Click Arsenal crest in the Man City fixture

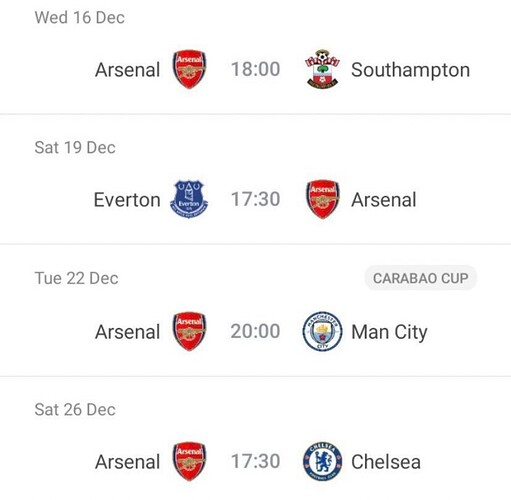(x=189, y=331)
